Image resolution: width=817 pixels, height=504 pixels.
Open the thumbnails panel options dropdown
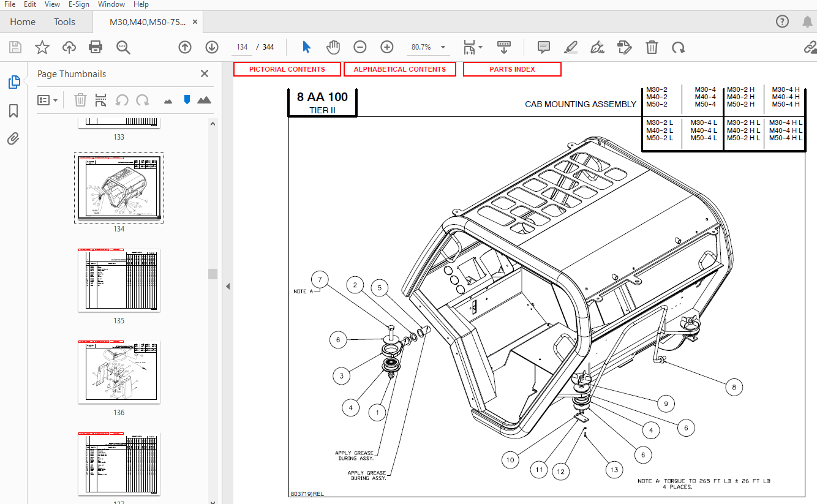click(x=47, y=100)
